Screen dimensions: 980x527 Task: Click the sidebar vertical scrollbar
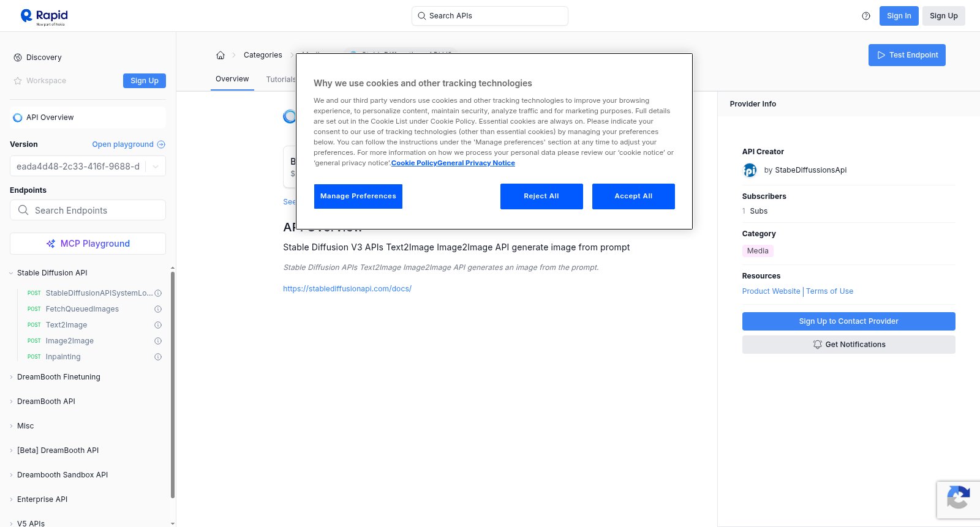[173, 386]
